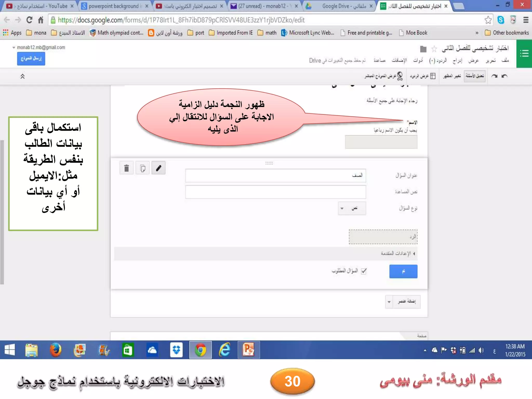Viewport: 532px width, 399px height.
Task: Open the Insert (إدراج) menu
Action: [457, 61]
